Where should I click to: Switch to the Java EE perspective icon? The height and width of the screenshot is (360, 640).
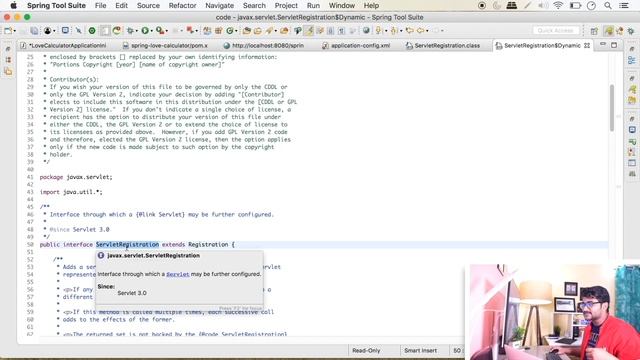coord(620,31)
